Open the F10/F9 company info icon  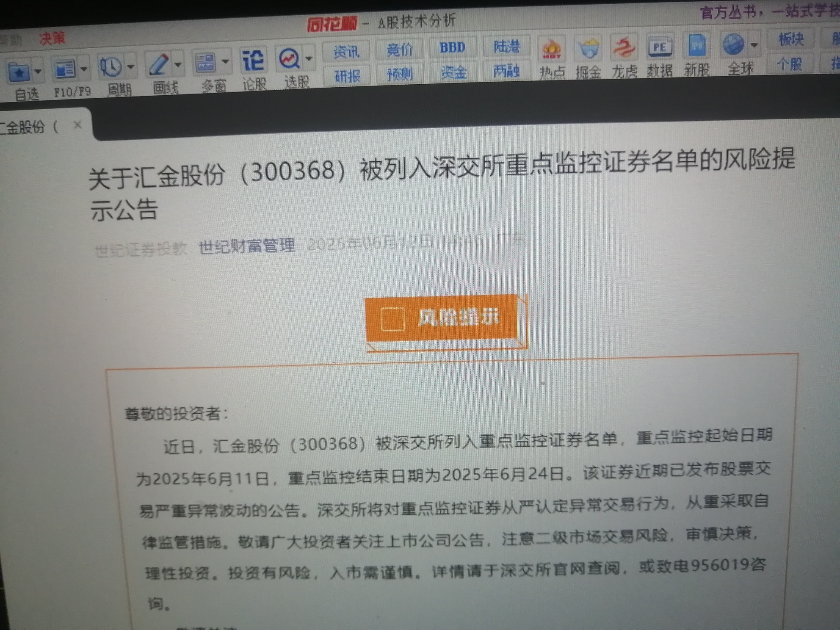coord(65,69)
